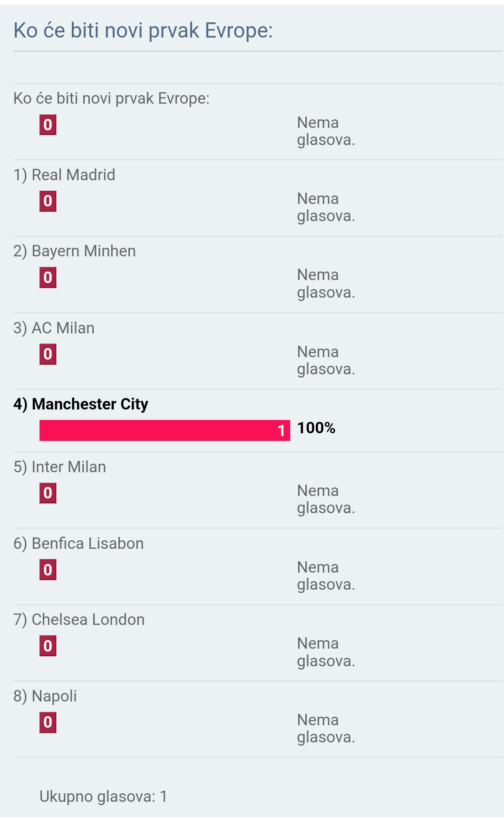Select the AC Milan option label
This screenshot has height=818, width=504.
click(x=54, y=328)
